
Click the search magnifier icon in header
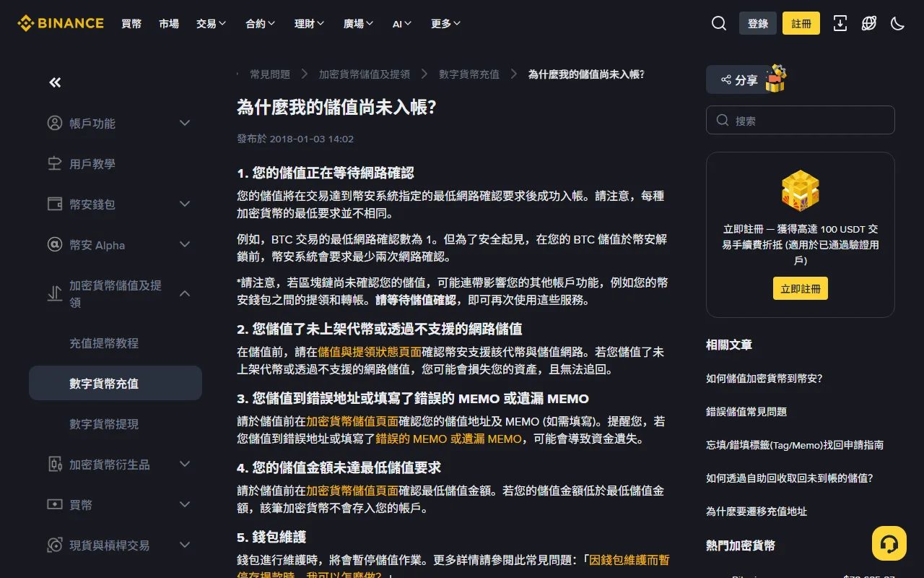click(719, 23)
